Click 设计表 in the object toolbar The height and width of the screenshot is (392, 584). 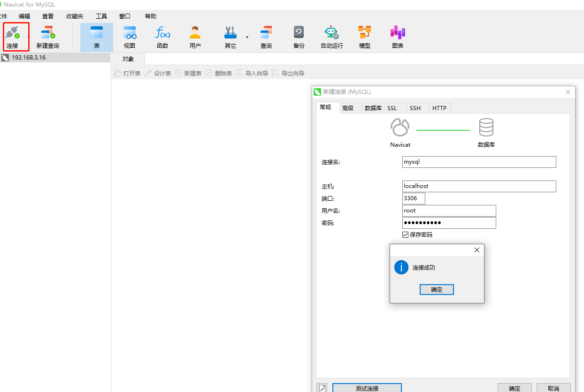[x=158, y=74]
